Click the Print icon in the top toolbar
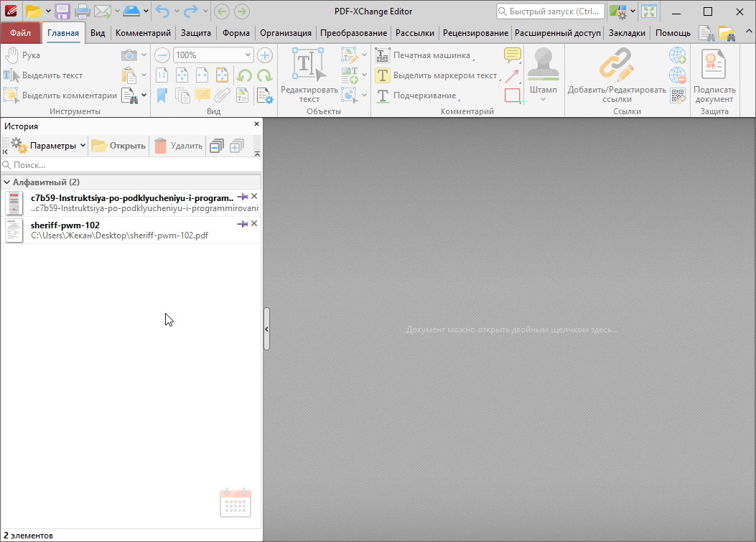Image resolution: width=756 pixels, height=542 pixels. (82, 11)
